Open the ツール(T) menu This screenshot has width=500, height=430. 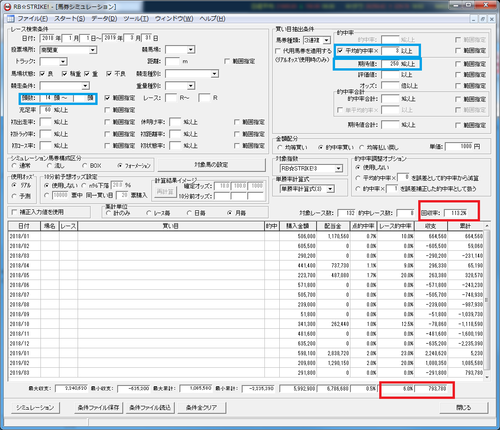(136, 19)
